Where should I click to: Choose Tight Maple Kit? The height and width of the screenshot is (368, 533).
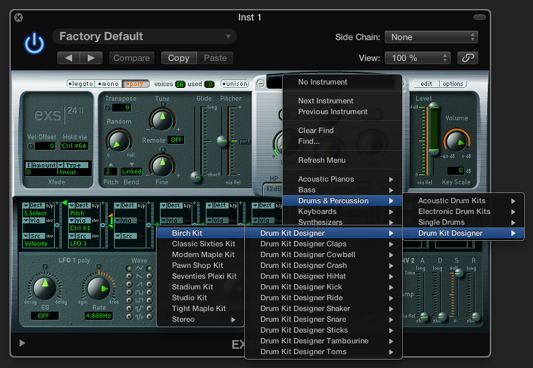pos(201,309)
